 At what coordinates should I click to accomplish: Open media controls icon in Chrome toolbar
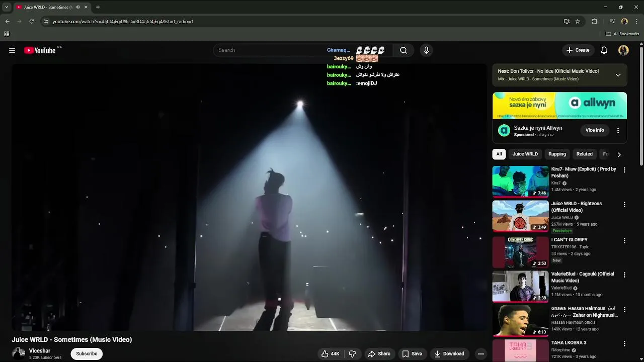tap(612, 22)
